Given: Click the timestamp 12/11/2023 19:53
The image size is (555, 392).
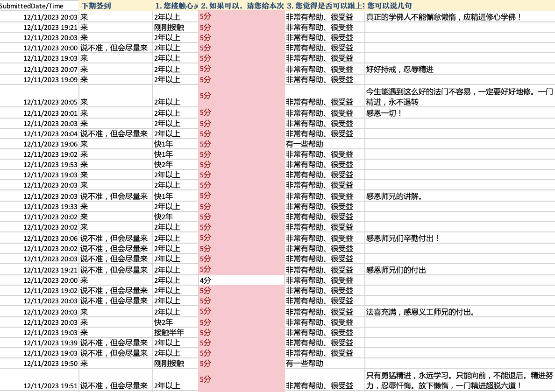Looking at the screenshot, I should [x=50, y=164].
